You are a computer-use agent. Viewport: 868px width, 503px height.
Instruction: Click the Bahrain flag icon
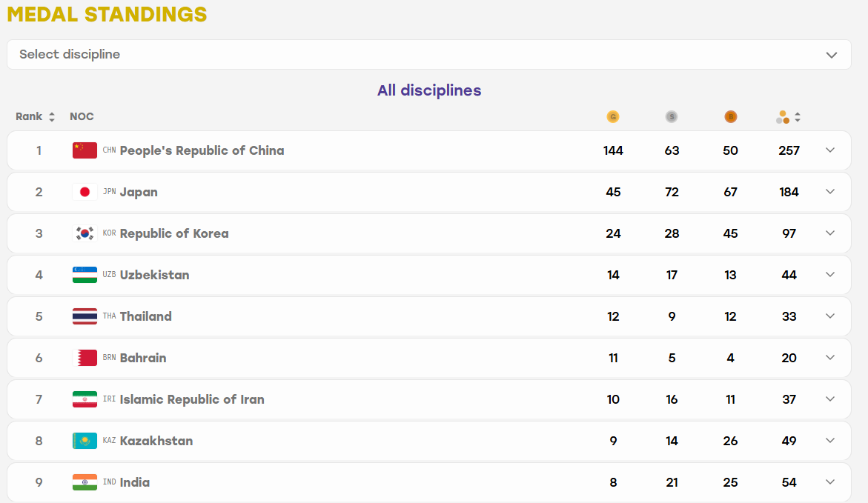[x=85, y=358]
